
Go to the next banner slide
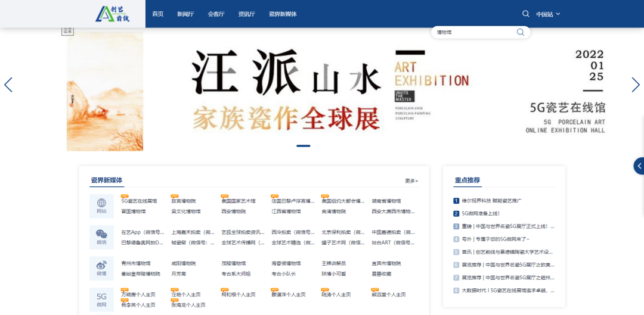pyautogui.click(x=636, y=85)
